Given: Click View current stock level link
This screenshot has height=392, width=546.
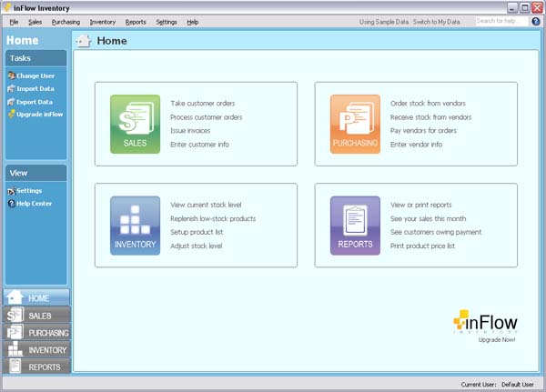Looking at the screenshot, I should click(206, 205).
